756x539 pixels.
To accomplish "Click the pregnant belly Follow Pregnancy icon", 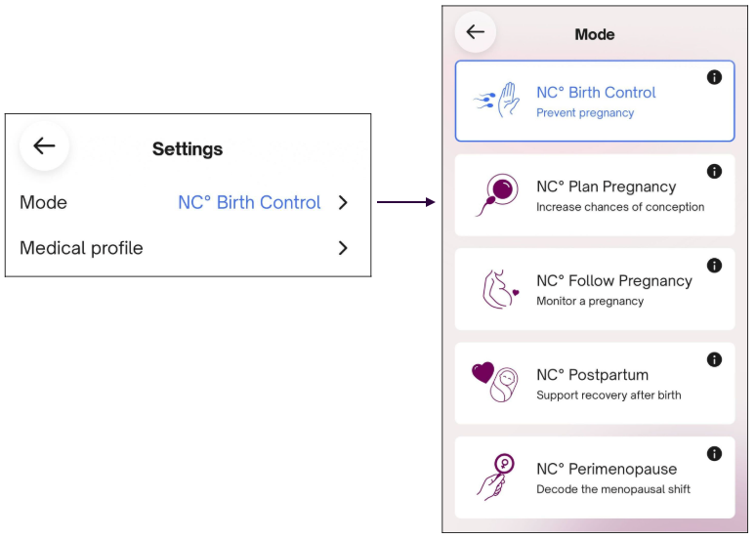I will pos(500,289).
